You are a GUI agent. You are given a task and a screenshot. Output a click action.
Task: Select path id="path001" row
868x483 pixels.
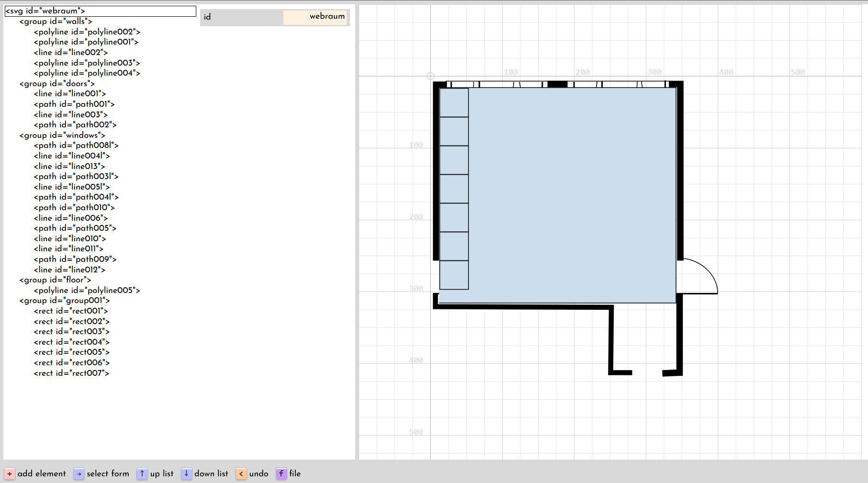74,104
